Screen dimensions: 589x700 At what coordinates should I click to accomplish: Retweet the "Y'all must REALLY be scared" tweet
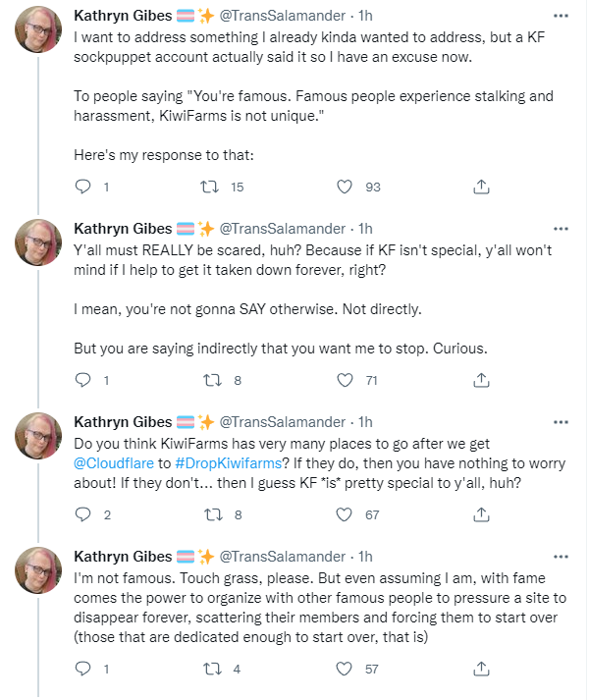(212, 380)
